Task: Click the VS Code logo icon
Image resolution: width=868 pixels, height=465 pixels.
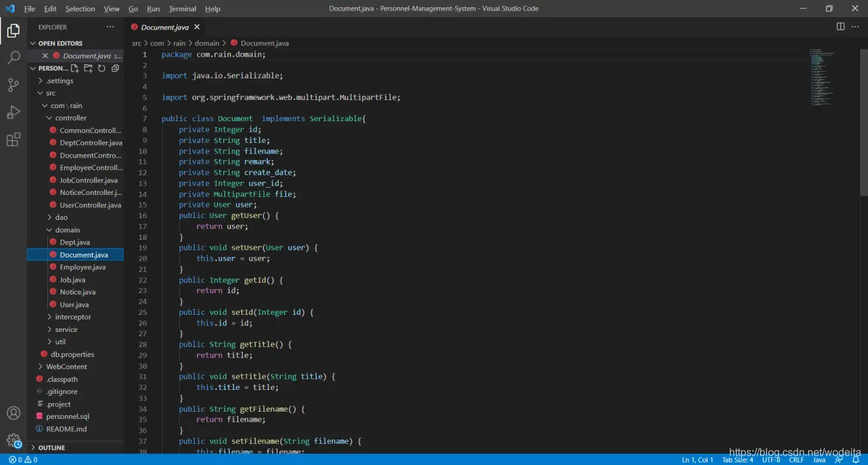Action: click(10, 9)
